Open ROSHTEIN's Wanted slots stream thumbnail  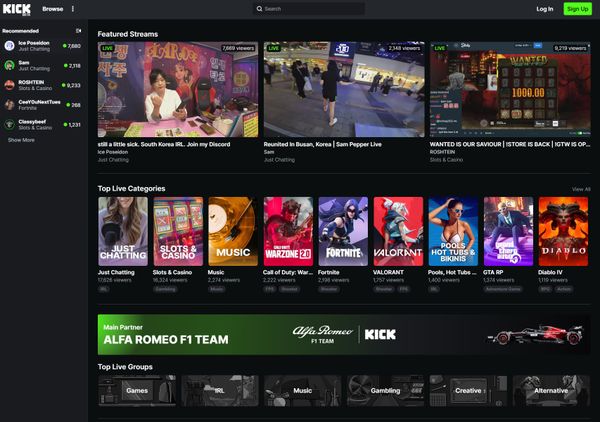coord(510,90)
